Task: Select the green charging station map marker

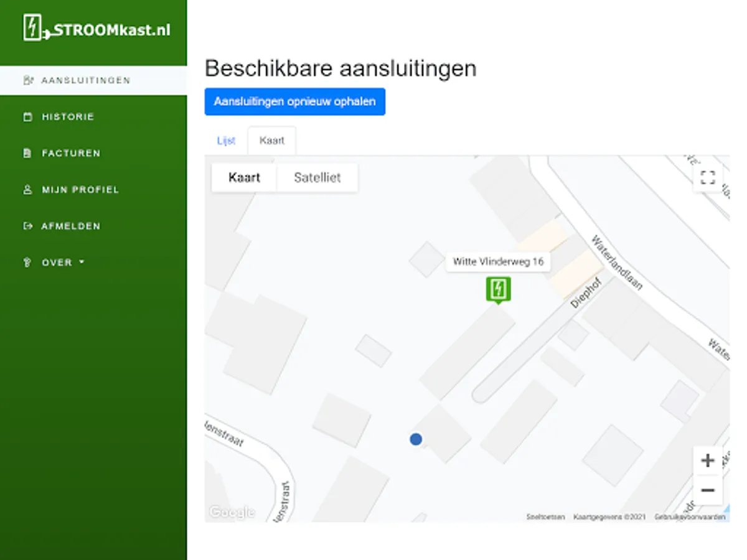Action: click(x=498, y=290)
